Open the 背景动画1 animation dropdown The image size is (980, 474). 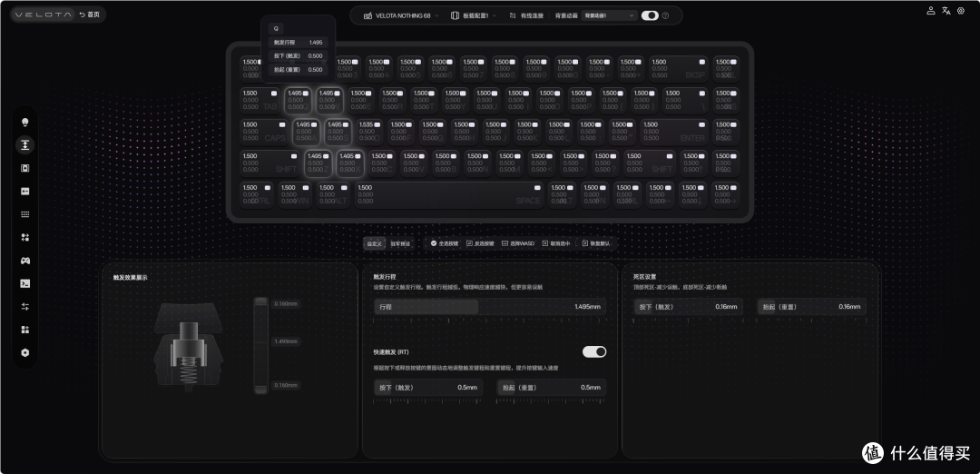(610, 15)
